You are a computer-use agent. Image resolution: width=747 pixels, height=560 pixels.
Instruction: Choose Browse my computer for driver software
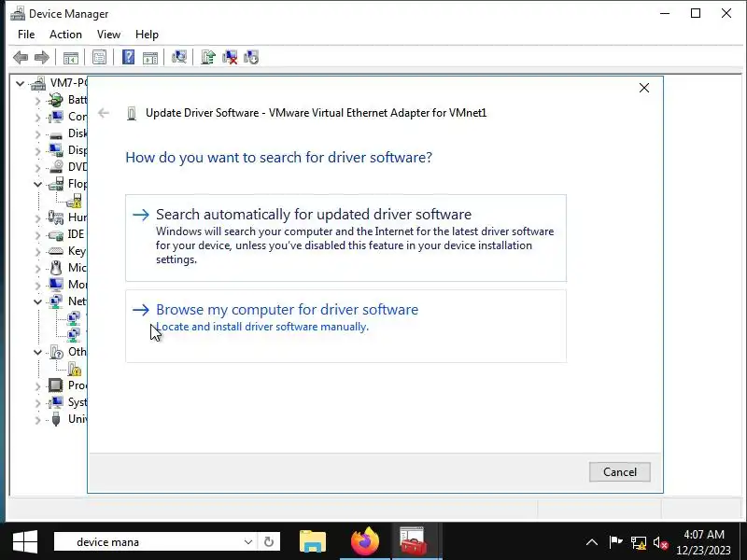pos(345,326)
